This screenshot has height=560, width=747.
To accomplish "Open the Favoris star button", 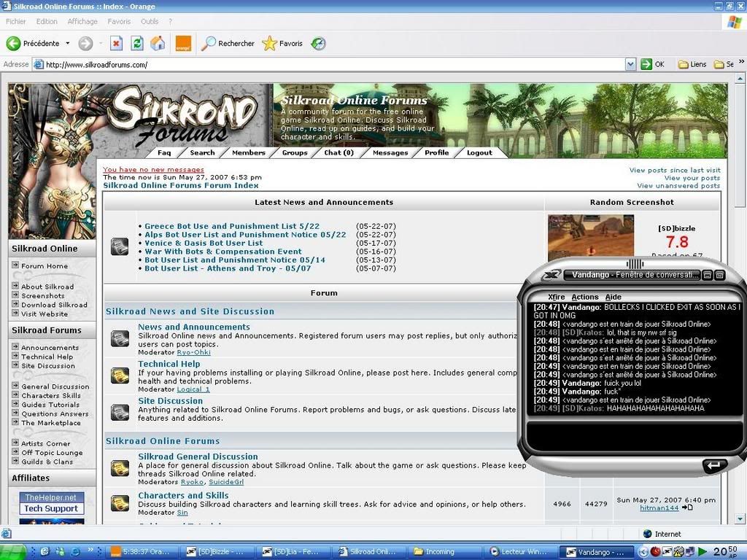I will tap(282, 44).
